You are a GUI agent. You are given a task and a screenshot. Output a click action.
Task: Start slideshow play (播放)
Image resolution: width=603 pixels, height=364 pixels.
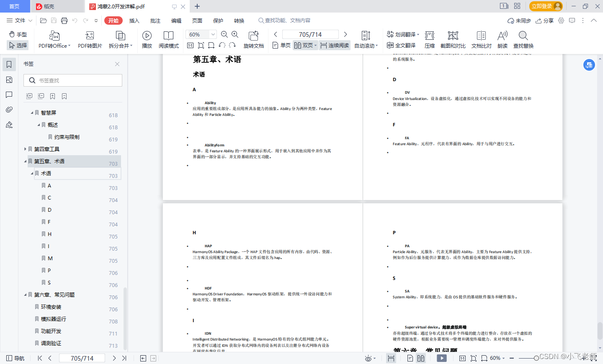(147, 40)
